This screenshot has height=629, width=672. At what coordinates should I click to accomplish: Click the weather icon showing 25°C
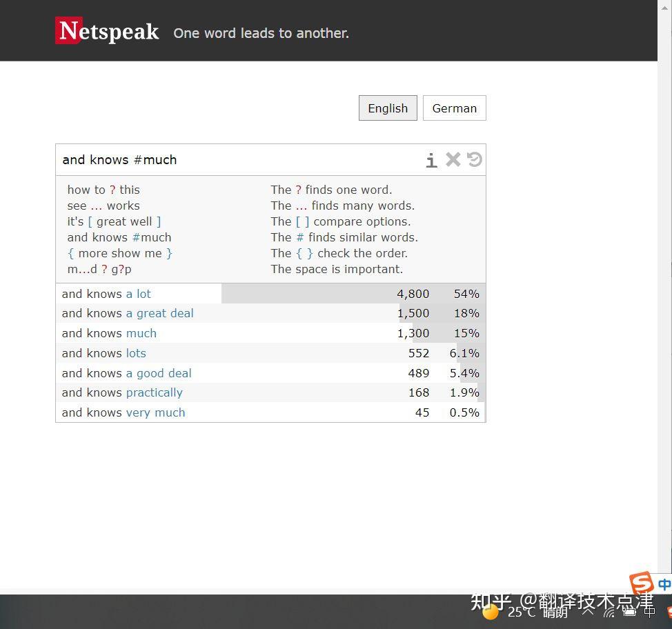pyautogui.click(x=490, y=610)
